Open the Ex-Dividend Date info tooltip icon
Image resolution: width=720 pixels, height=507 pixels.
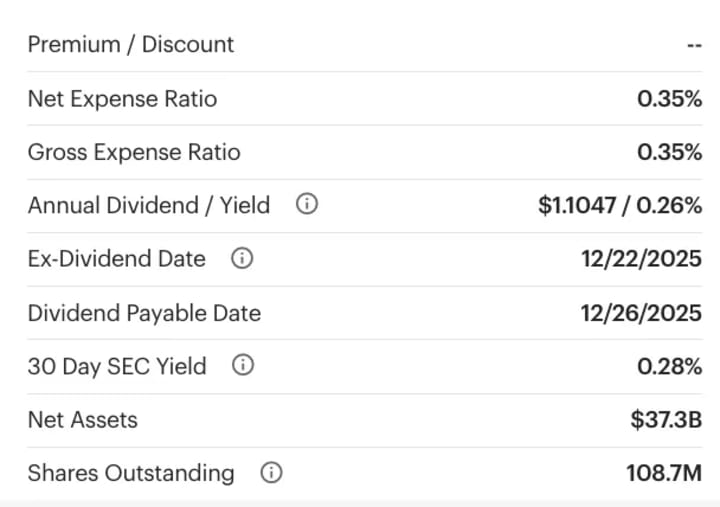pyautogui.click(x=241, y=259)
